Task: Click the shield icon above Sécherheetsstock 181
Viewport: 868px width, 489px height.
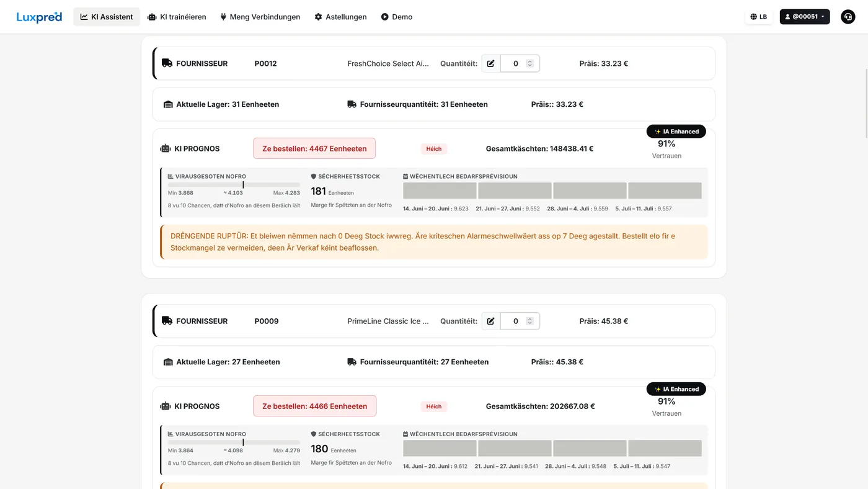Action: pyautogui.click(x=314, y=176)
